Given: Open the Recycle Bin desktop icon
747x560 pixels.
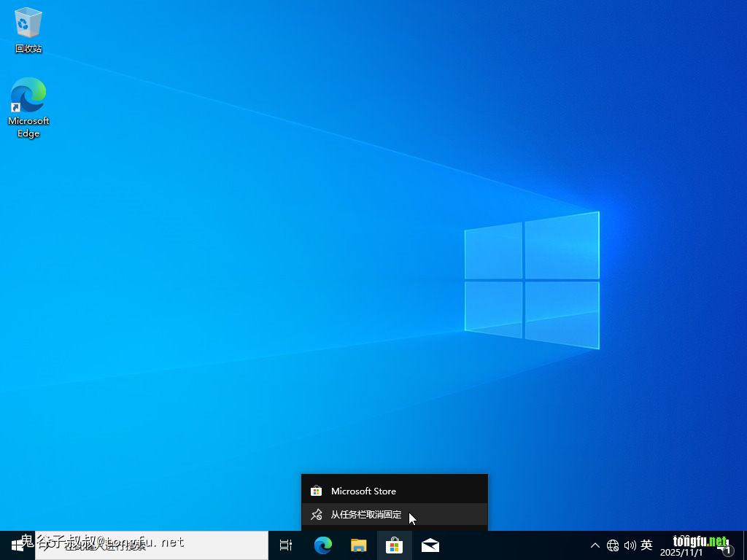Looking at the screenshot, I should click(x=28, y=26).
